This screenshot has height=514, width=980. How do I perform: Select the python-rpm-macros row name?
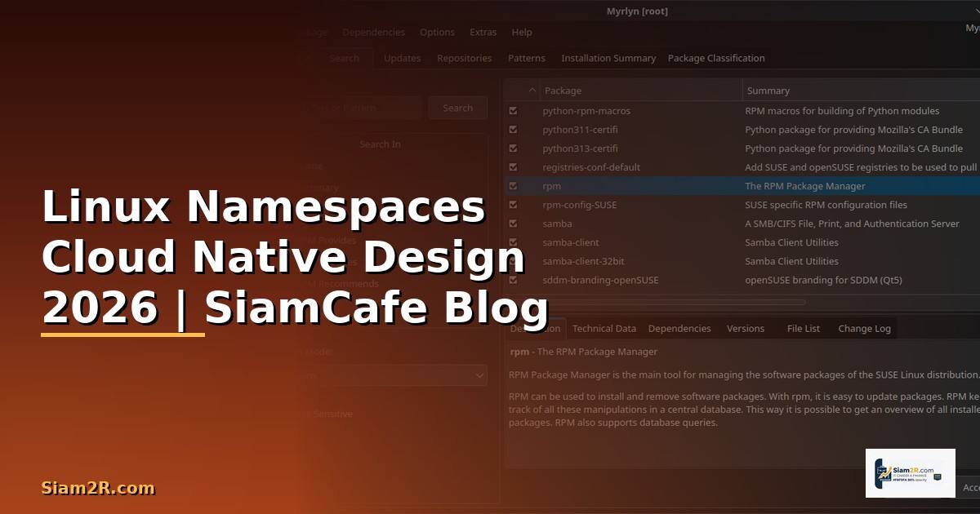[x=586, y=111]
